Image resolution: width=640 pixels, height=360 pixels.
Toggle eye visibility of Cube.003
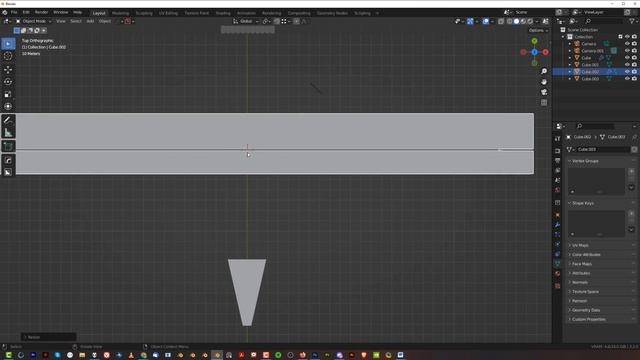(x=627, y=79)
